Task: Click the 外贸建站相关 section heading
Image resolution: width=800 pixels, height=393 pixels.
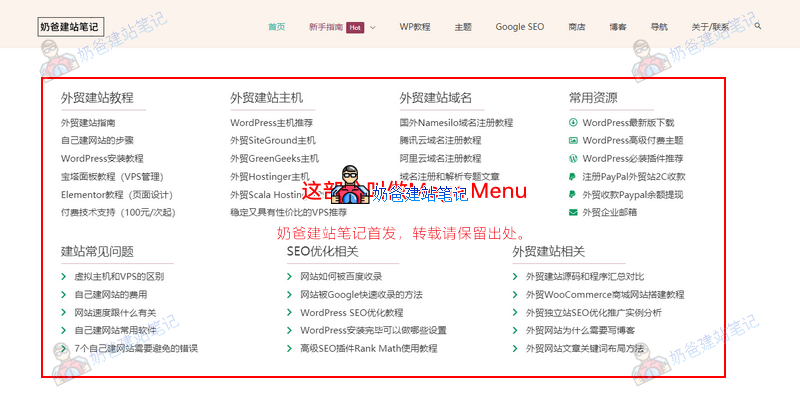Action: [549, 251]
